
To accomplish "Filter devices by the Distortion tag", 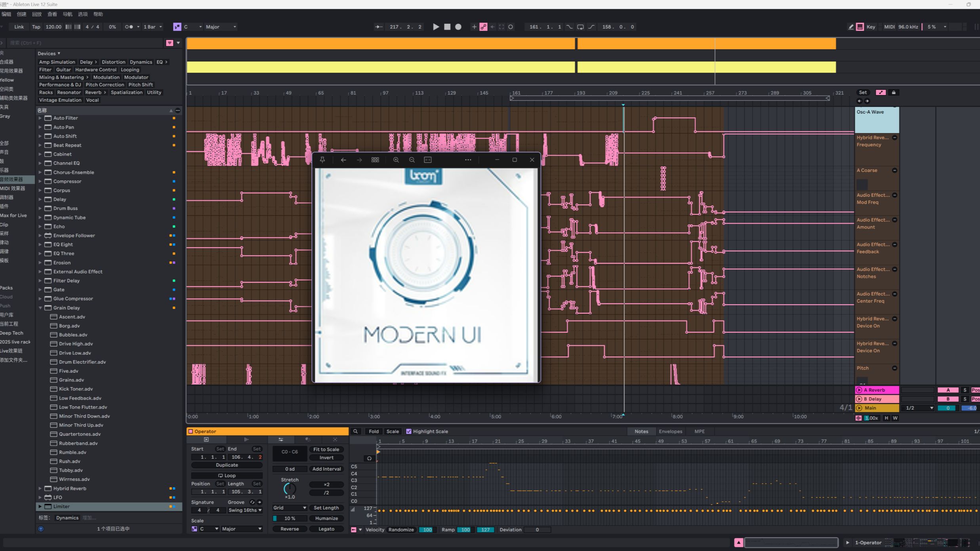I will tap(113, 62).
